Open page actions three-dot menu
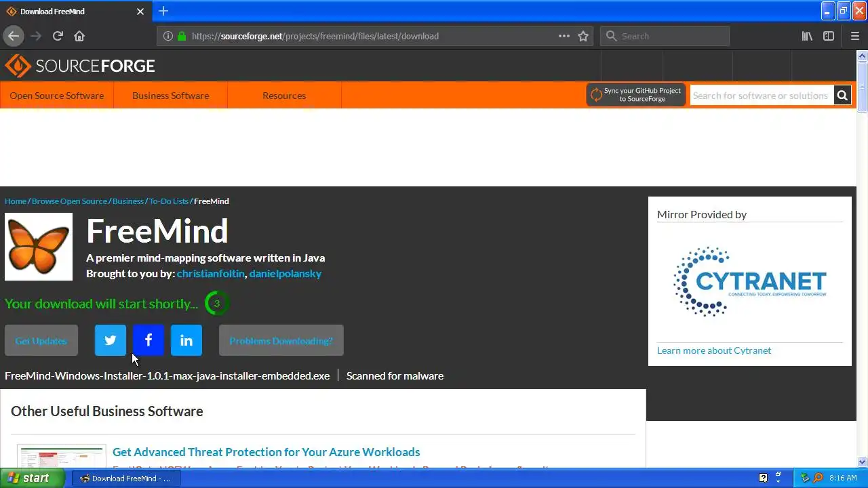This screenshot has width=868, height=488. 564,36
